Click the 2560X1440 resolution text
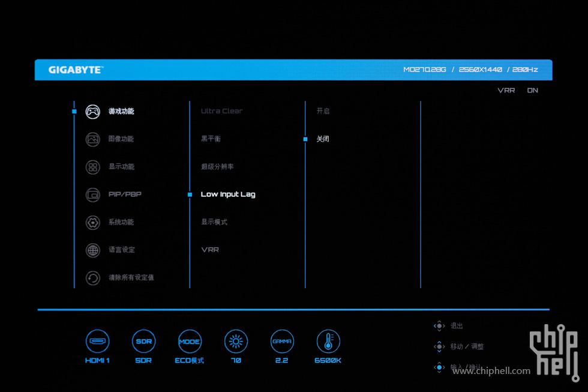Viewport: 588px width, 392px height. click(481, 70)
